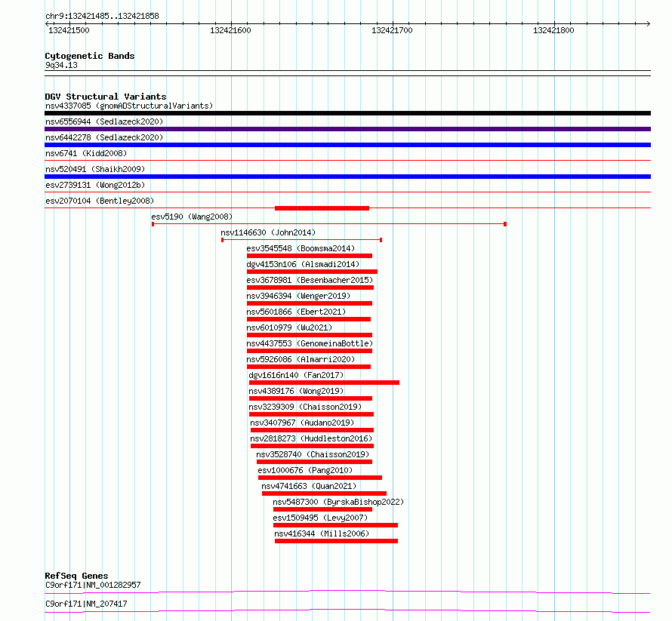Open the esv5190 (Wang2008) label

click(192, 217)
